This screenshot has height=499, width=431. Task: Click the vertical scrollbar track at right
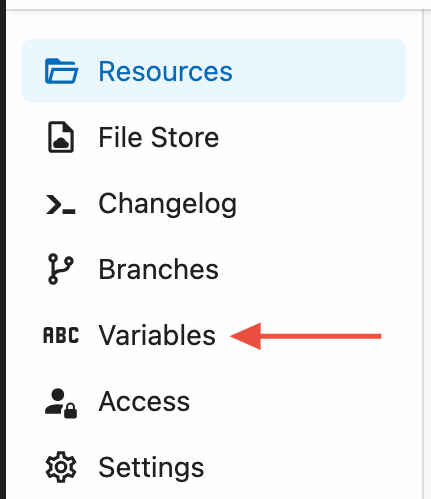427,253
